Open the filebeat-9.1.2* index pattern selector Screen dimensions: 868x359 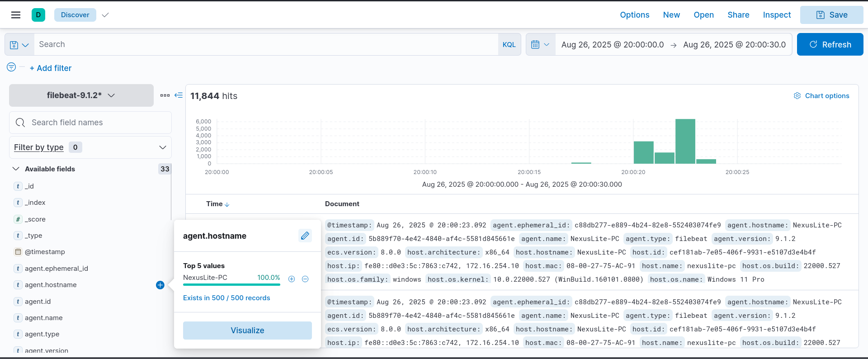tap(81, 95)
